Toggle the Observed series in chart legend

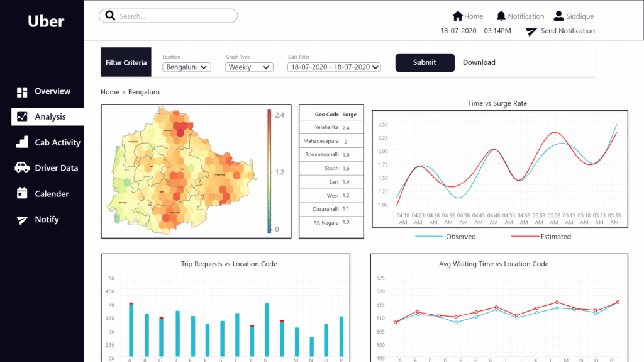coord(460,237)
